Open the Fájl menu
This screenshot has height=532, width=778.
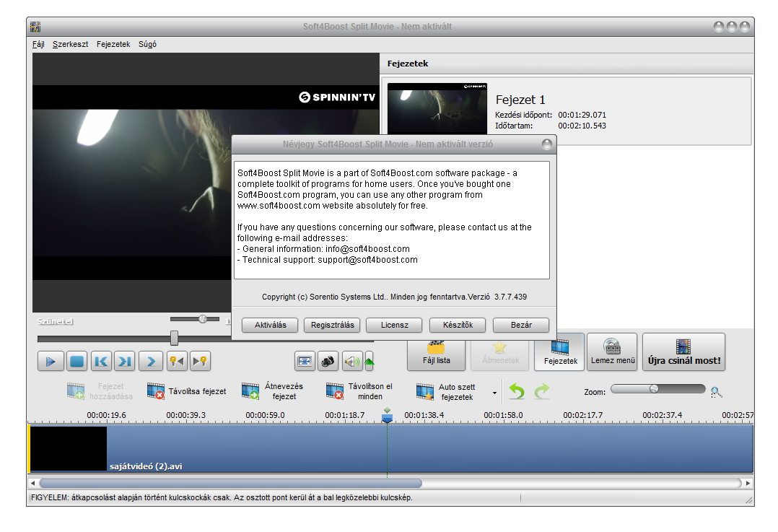click(x=38, y=44)
